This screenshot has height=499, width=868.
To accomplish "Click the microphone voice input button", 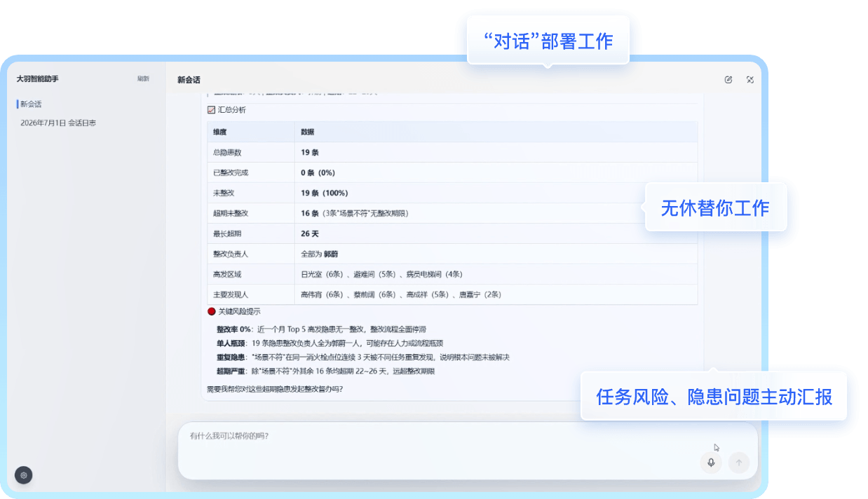I will click(x=711, y=463).
